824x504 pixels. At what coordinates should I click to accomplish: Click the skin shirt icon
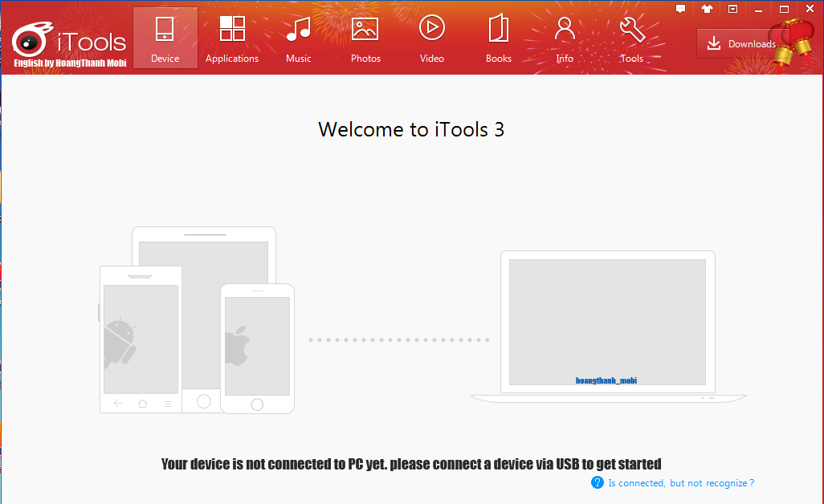click(x=707, y=9)
